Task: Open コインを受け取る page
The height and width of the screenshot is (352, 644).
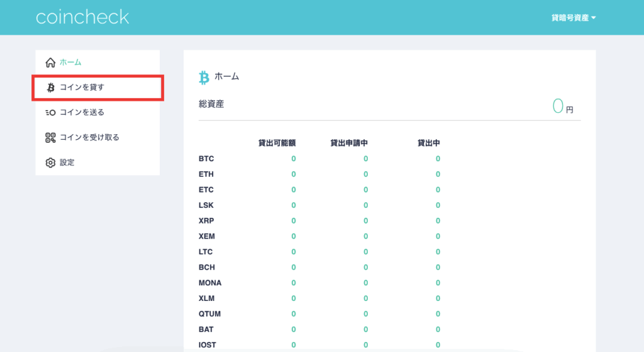Action: coord(89,137)
